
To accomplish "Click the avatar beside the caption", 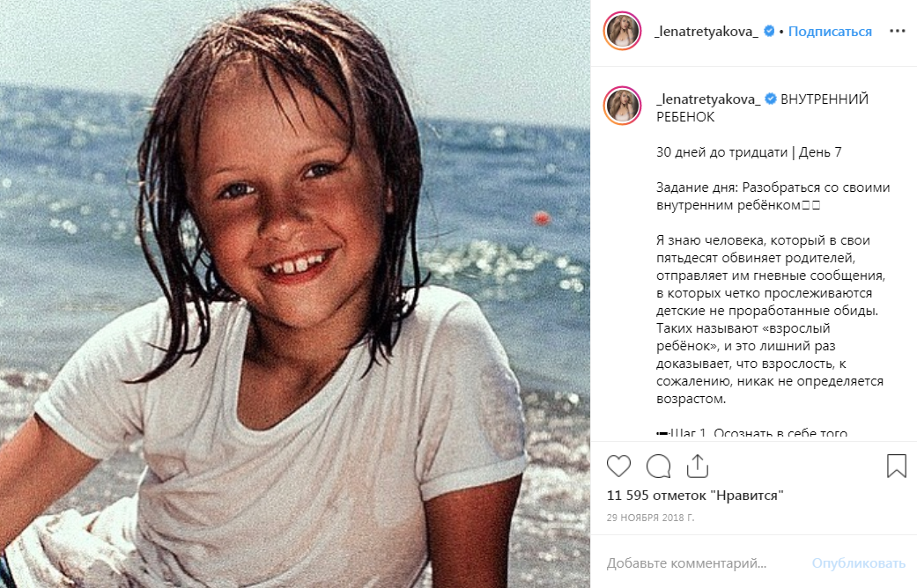I will click(622, 107).
